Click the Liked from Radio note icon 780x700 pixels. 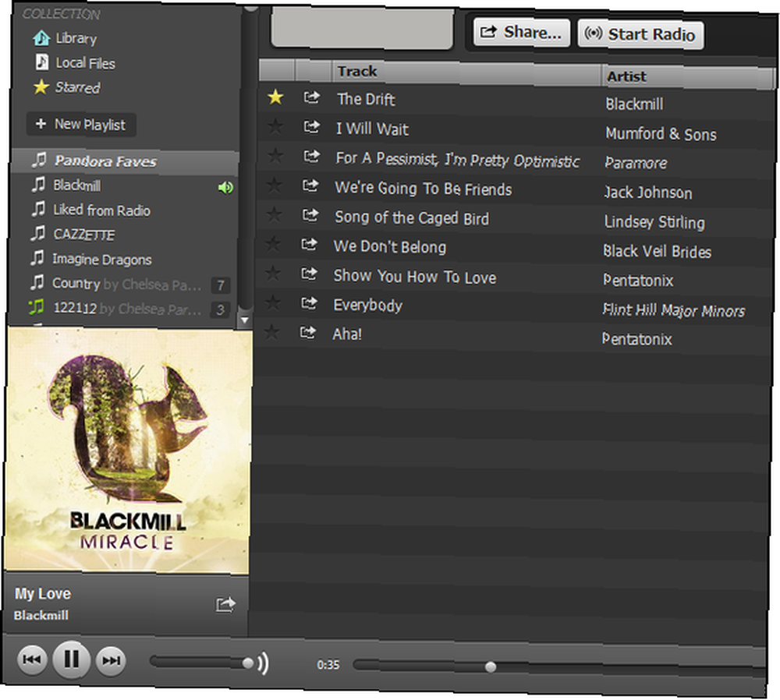[38, 209]
